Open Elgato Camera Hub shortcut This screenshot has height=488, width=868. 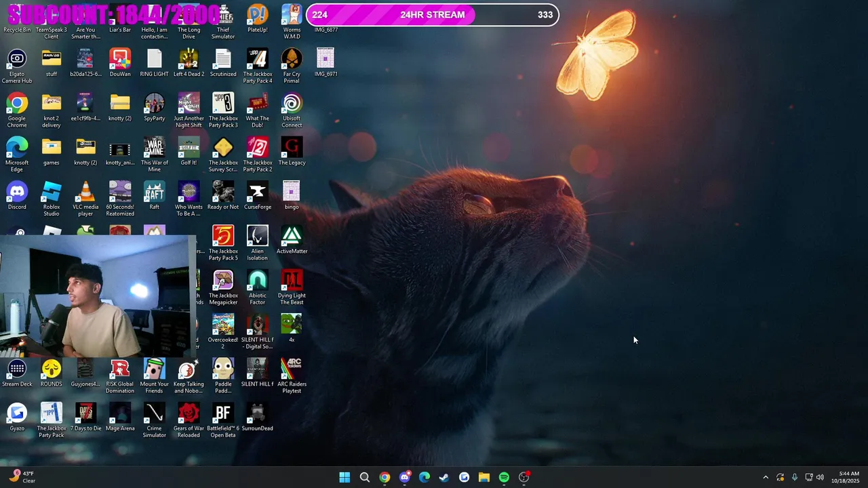[x=17, y=66]
